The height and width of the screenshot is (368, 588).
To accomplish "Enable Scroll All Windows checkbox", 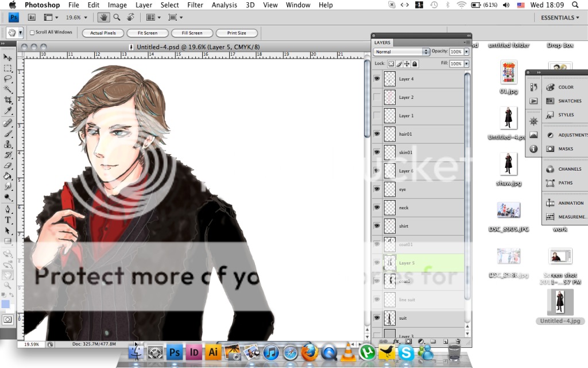I will point(32,33).
